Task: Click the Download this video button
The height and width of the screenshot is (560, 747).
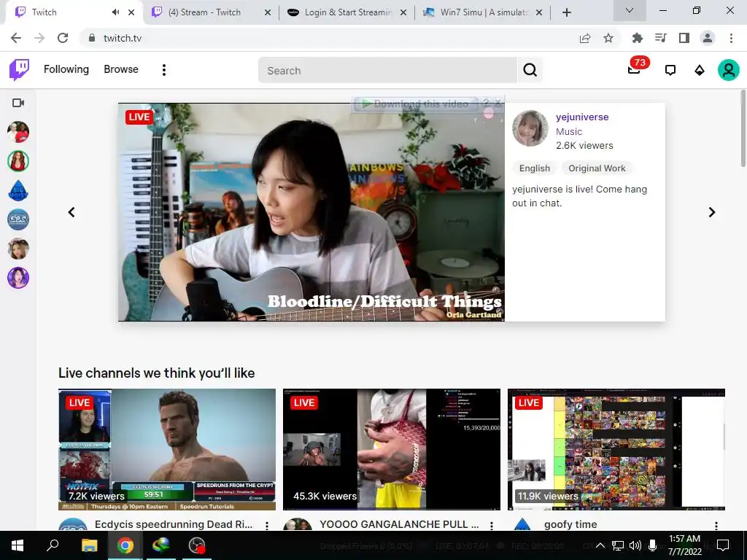Action: tap(415, 104)
